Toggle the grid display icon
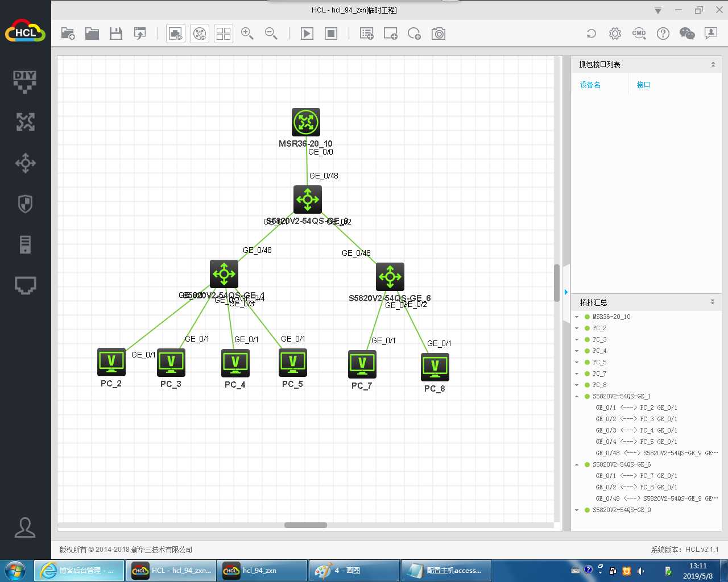The width and height of the screenshot is (728, 582). (x=224, y=34)
